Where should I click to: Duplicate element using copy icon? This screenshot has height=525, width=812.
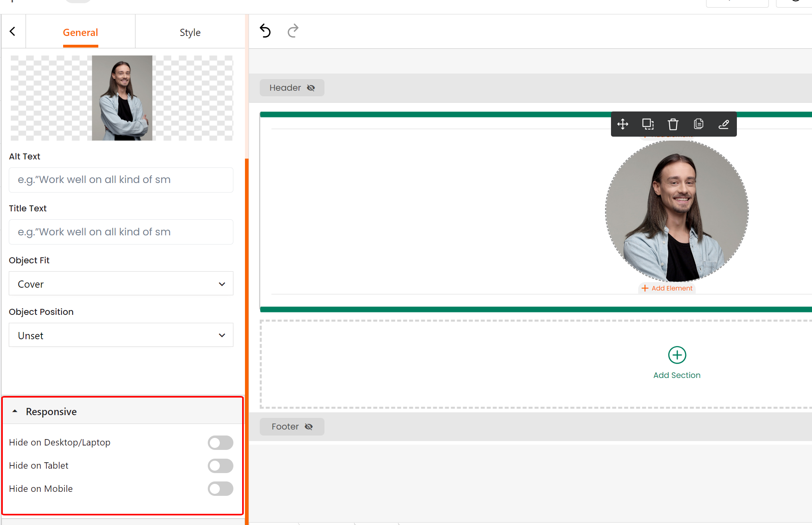(x=699, y=124)
